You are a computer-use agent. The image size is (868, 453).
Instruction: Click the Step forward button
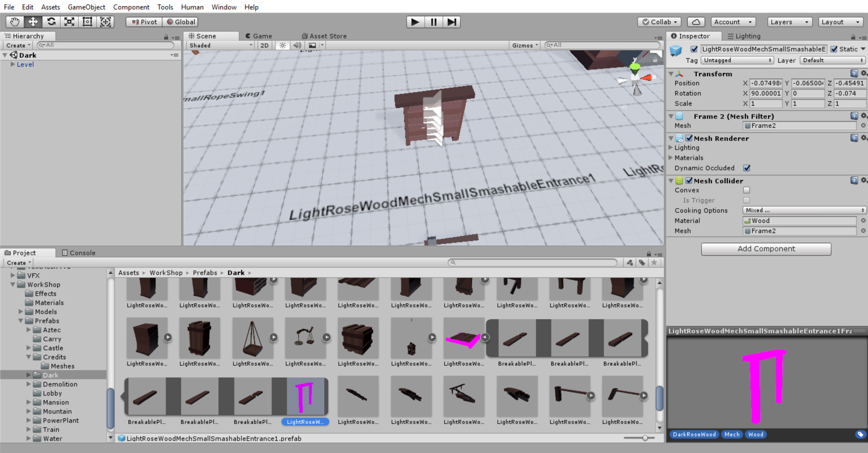click(x=451, y=22)
